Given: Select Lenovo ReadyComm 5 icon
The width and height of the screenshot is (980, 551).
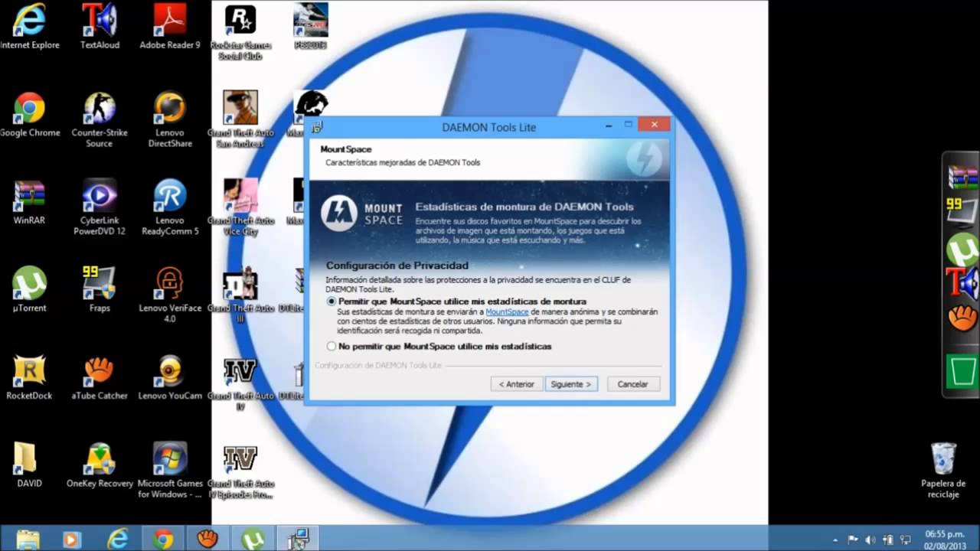Looking at the screenshot, I should 170,207.
